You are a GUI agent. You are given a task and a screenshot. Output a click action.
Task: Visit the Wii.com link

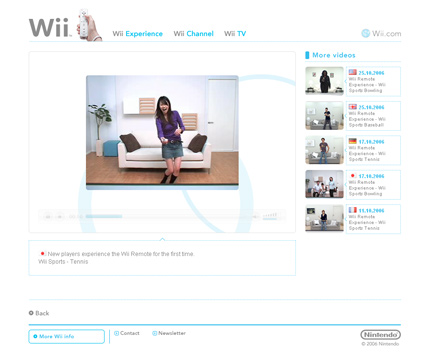(x=381, y=33)
